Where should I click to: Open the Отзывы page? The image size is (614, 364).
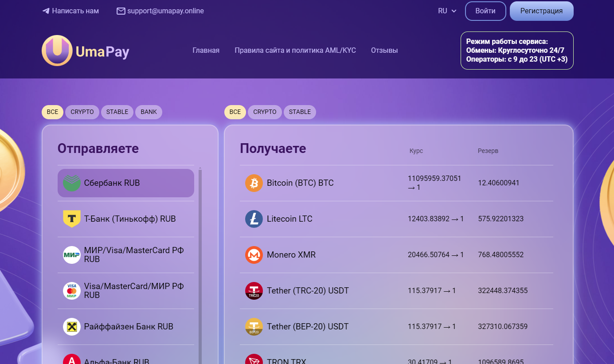tap(384, 51)
